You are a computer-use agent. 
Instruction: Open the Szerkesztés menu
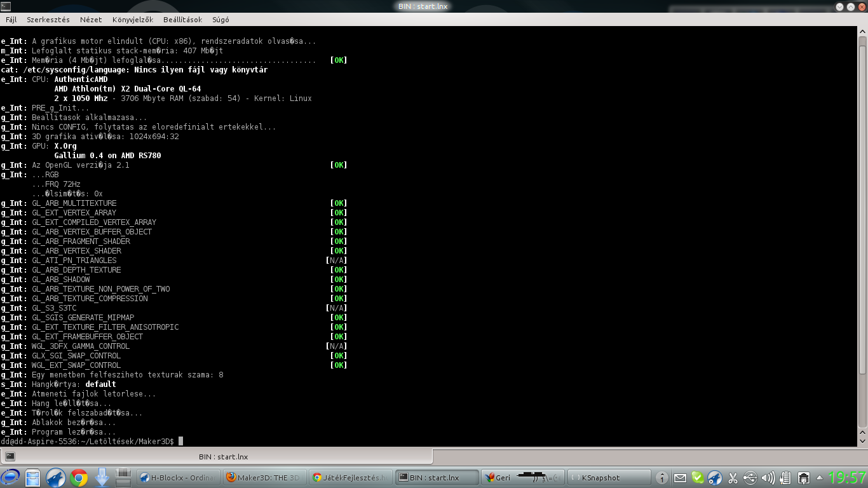tap(48, 20)
